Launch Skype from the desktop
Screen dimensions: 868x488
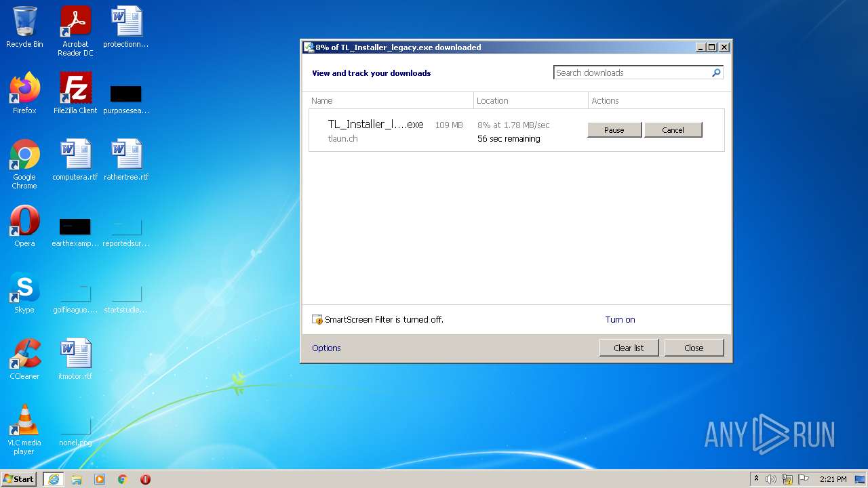(24, 293)
